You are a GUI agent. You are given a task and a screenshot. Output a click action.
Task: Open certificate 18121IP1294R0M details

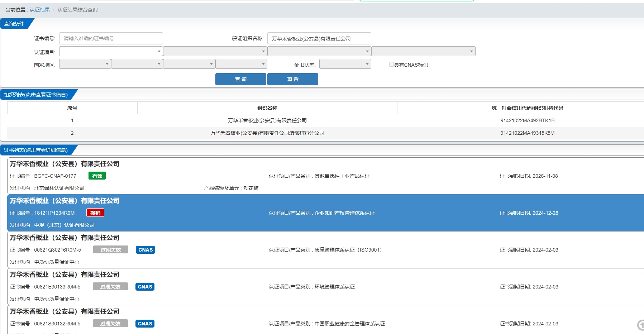(325, 213)
